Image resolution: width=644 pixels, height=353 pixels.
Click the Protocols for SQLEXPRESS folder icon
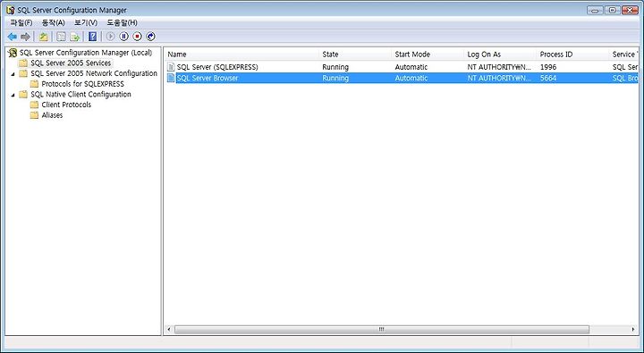(35, 84)
